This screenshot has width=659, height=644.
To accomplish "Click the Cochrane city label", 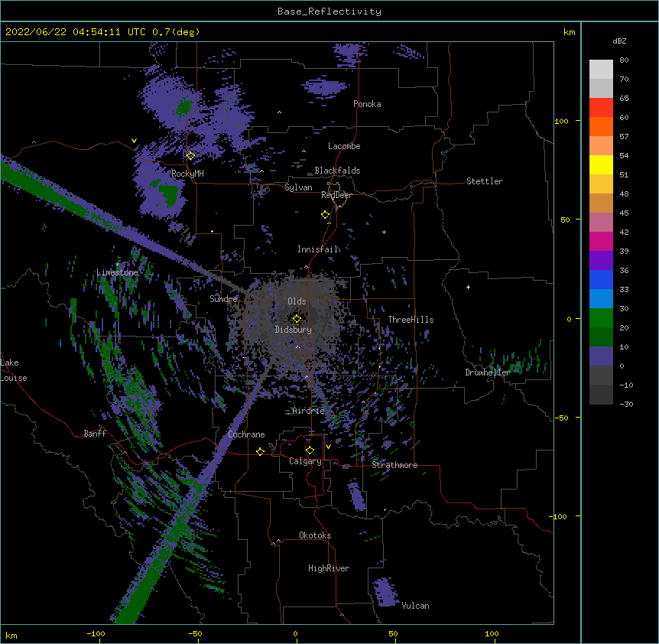I will [x=246, y=434].
